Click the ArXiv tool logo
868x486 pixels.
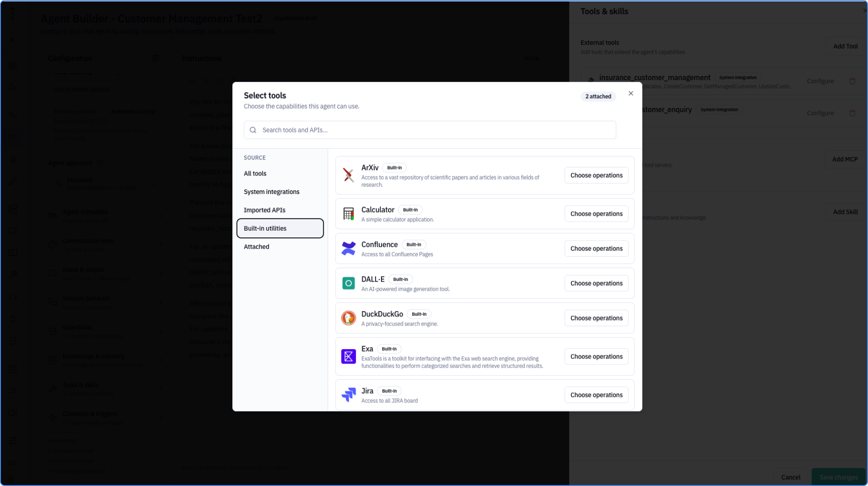pyautogui.click(x=348, y=175)
